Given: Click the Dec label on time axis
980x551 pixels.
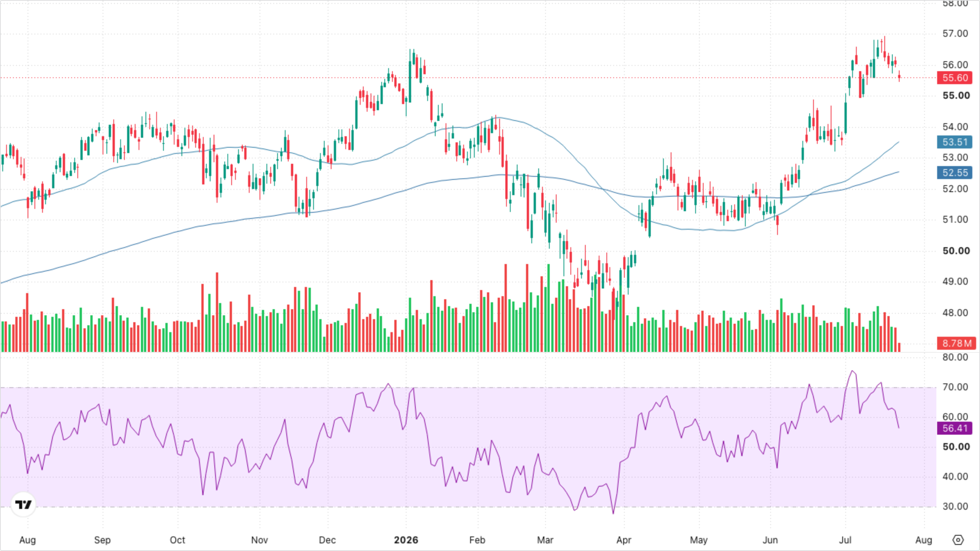Looking at the screenshot, I should [x=327, y=540].
